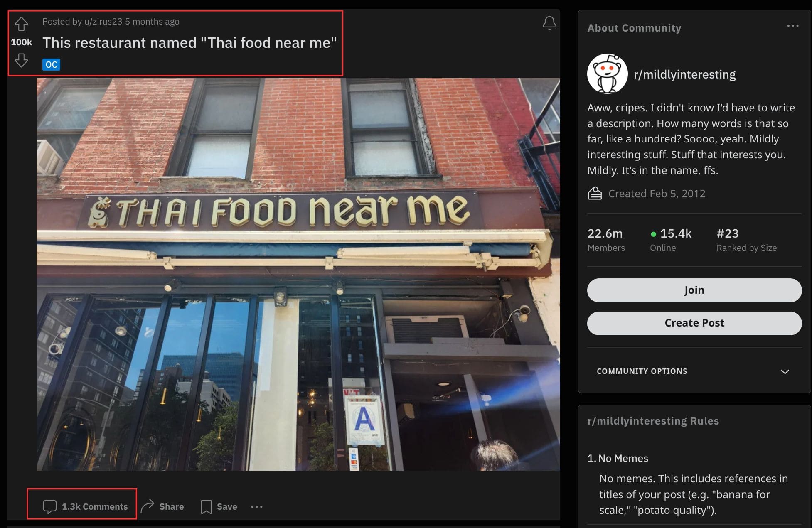Click the Save bookmark icon
812x528 pixels.
click(x=206, y=506)
